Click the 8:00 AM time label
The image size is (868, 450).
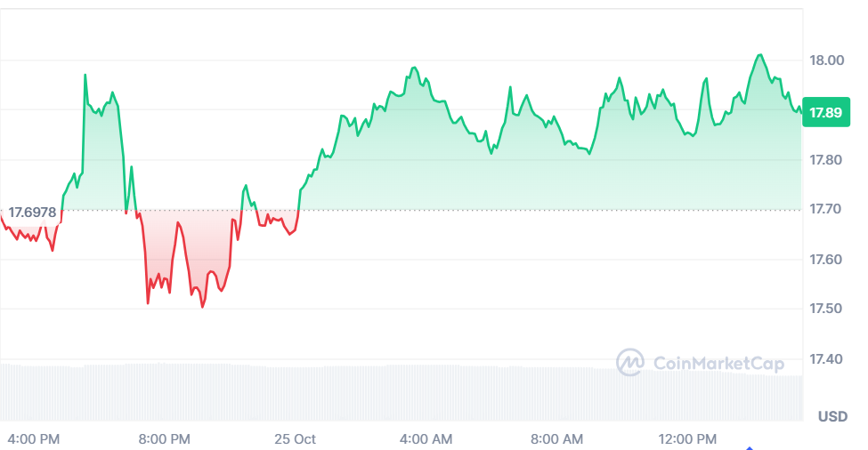coord(556,439)
